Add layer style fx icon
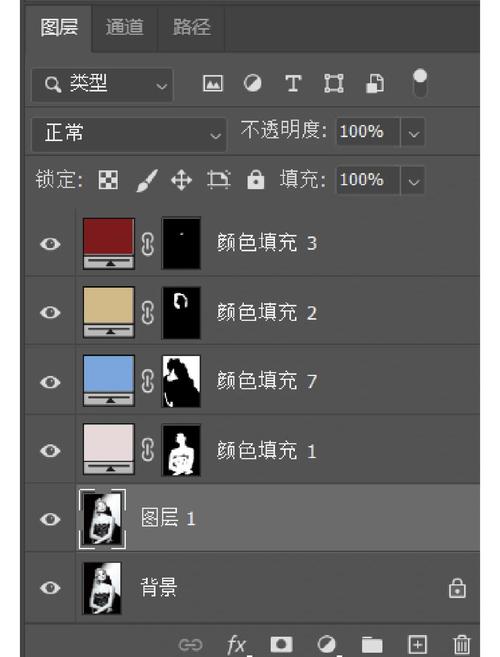The image size is (500, 657). point(236,644)
